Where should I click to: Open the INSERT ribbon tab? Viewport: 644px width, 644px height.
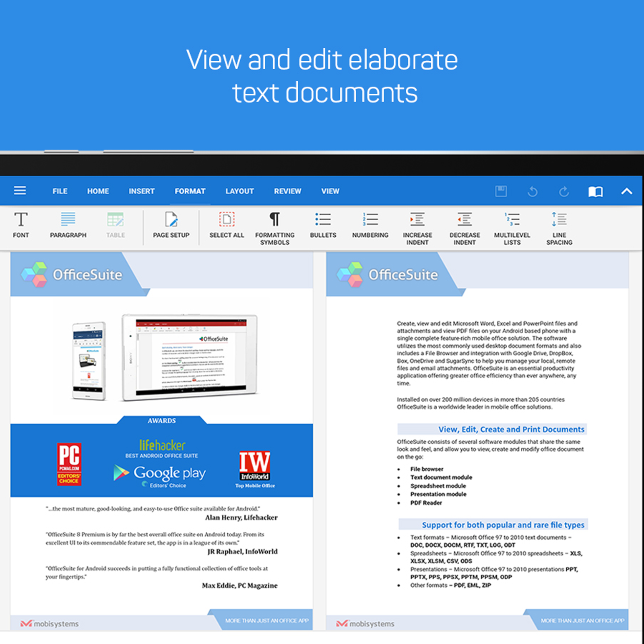coord(142,191)
